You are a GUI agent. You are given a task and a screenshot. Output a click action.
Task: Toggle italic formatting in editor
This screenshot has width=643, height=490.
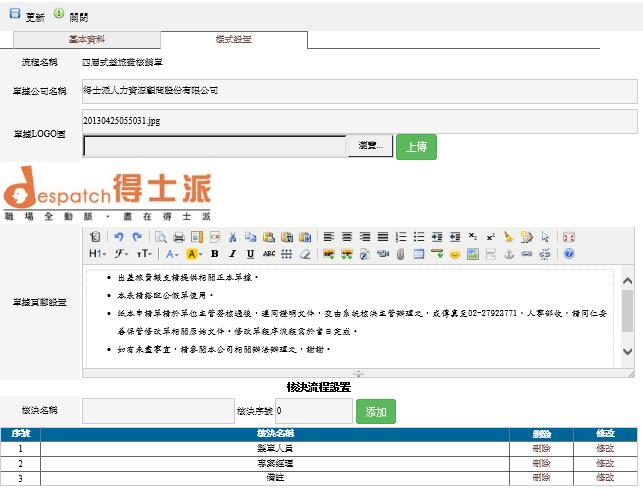pyautogui.click(x=231, y=254)
